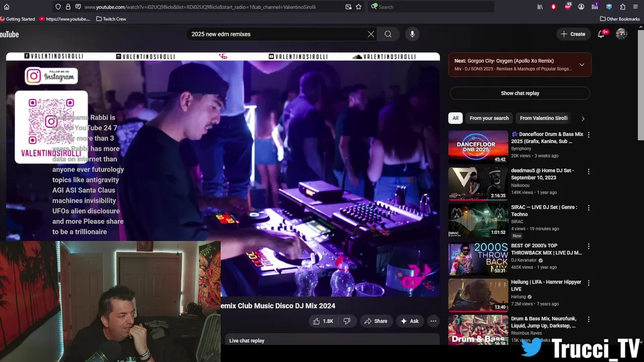The image size is (644, 362).
Task: Open options menu for SIRAC LIVE DJ Set
Action: 589,208
